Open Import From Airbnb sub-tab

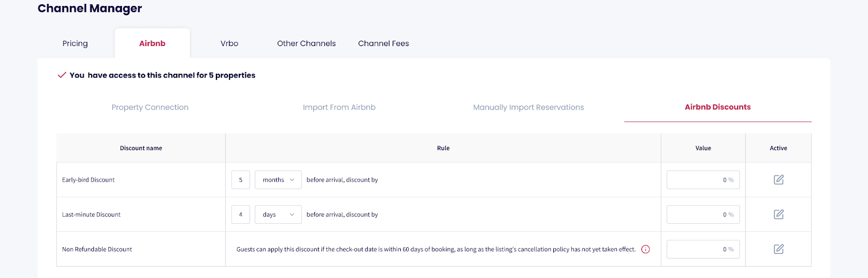[x=339, y=107]
